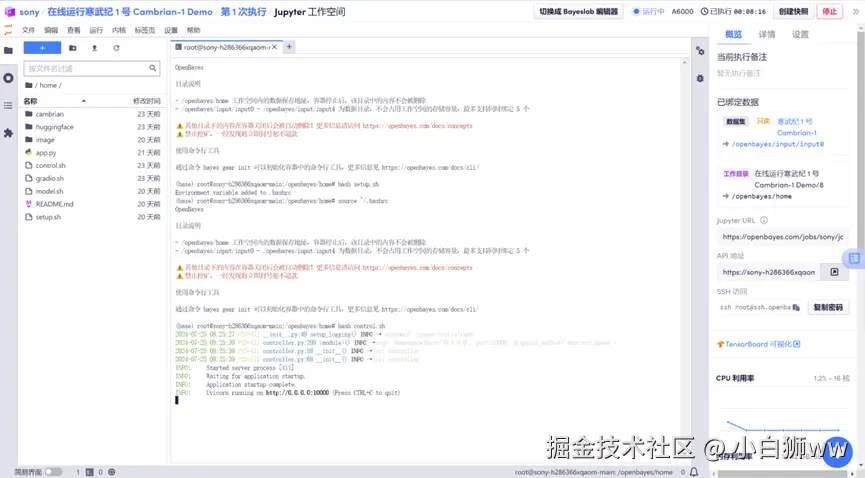Screen dimensions: 865x478
Task: Open the image folder
Action: (45, 140)
